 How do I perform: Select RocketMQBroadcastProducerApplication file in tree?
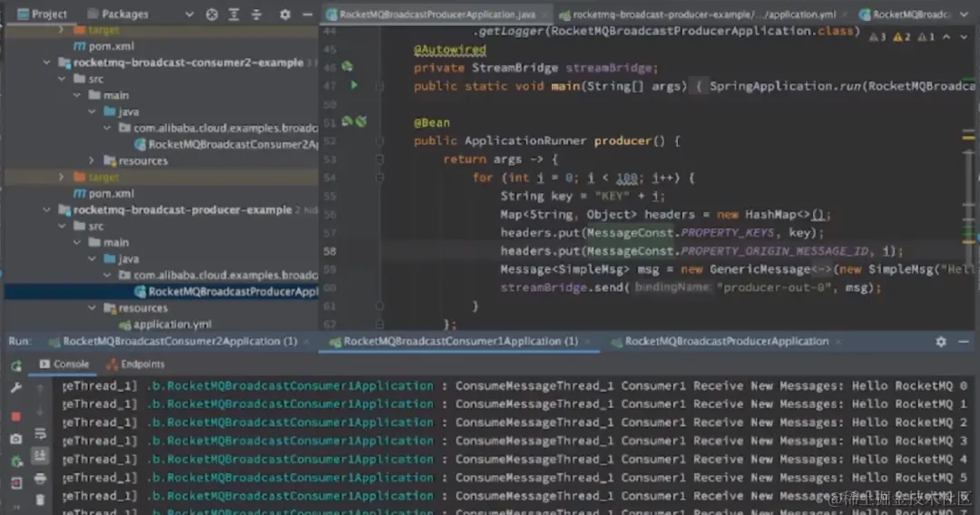pos(226,292)
